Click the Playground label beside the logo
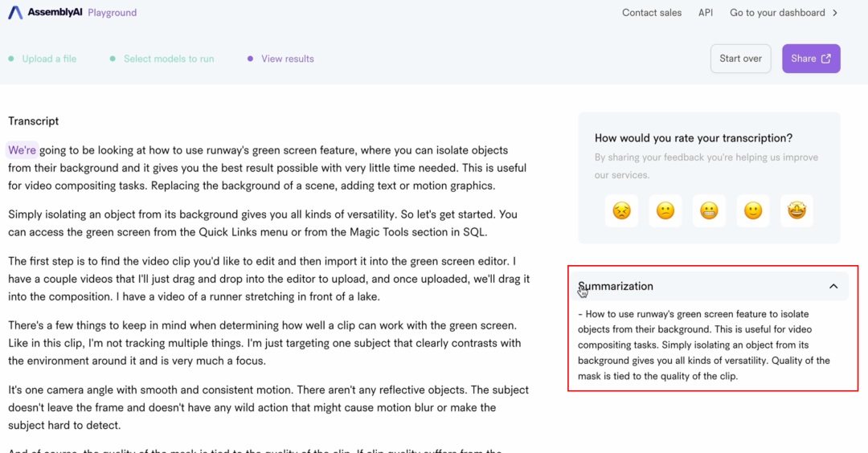 tap(113, 13)
